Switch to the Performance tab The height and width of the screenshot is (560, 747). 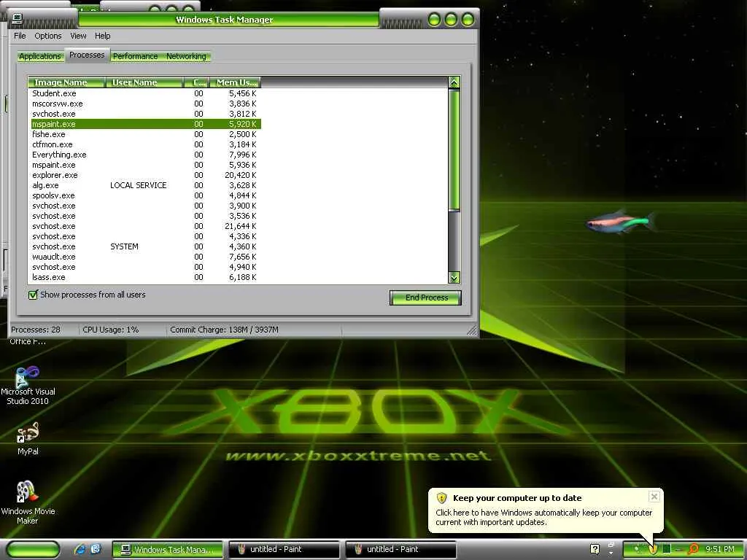pyautogui.click(x=135, y=56)
